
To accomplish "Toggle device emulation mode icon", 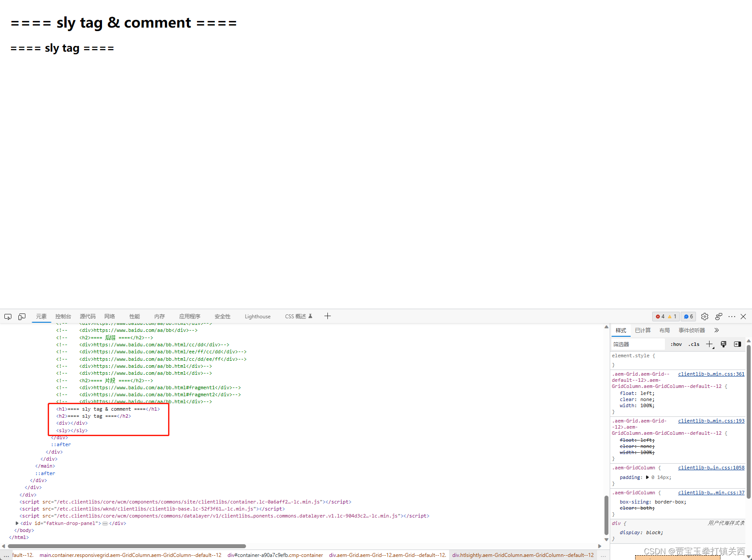I will [x=22, y=317].
